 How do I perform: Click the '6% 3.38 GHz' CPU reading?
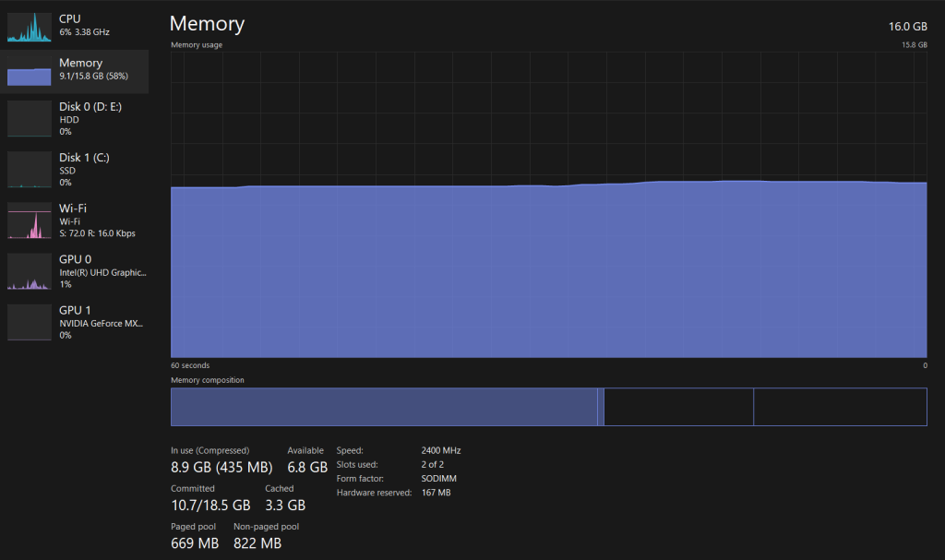pyautogui.click(x=84, y=32)
